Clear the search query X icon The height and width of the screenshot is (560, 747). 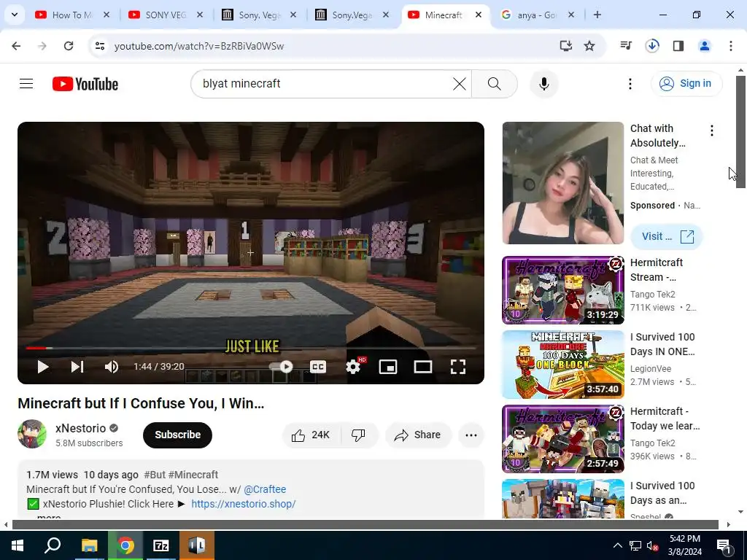click(x=460, y=84)
